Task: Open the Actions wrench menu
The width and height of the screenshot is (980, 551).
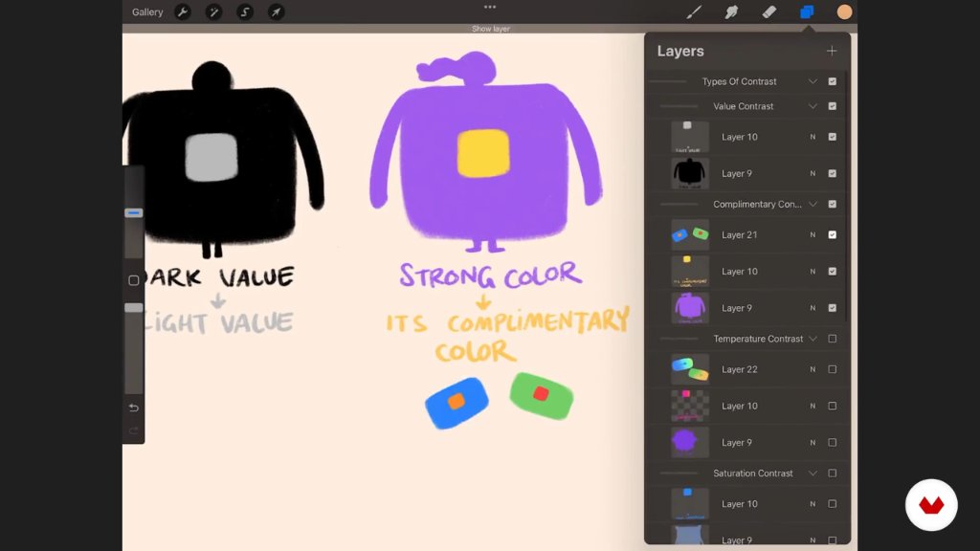Action: (x=183, y=11)
